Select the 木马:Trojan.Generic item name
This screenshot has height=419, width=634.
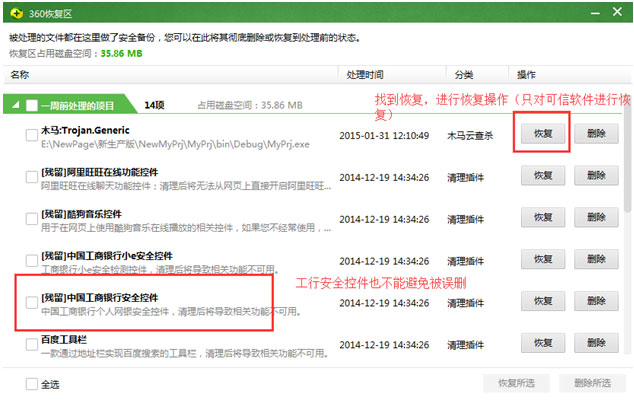coord(85,130)
